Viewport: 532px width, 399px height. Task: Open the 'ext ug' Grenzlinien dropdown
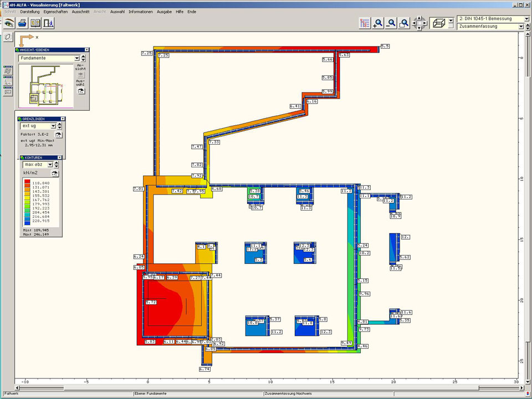(x=52, y=126)
